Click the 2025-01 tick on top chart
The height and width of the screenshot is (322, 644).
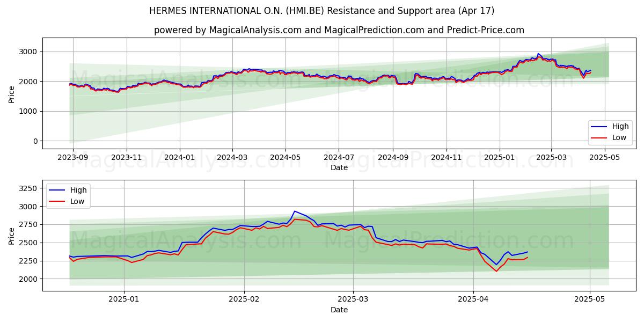(500, 158)
